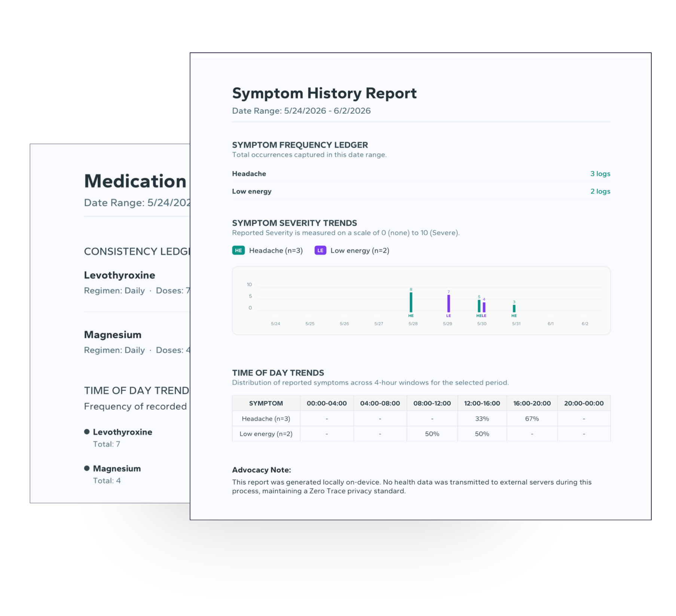Click the green HE legend badge
Screen dimensions: 676x616
click(238, 250)
